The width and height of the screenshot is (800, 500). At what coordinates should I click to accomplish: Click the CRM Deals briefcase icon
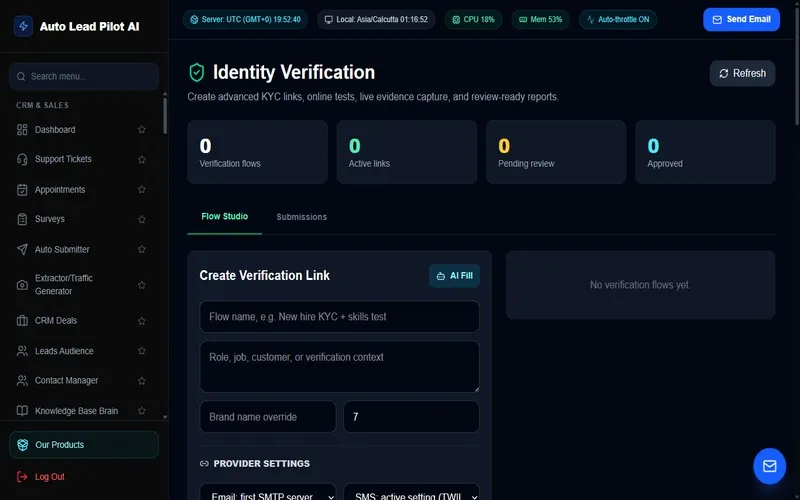(x=22, y=320)
